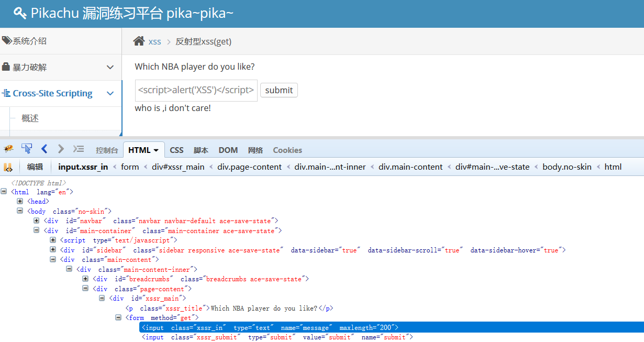Expand the div id="breadcrumbs" node
Screen dimensions: 644x342
(x=85, y=279)
